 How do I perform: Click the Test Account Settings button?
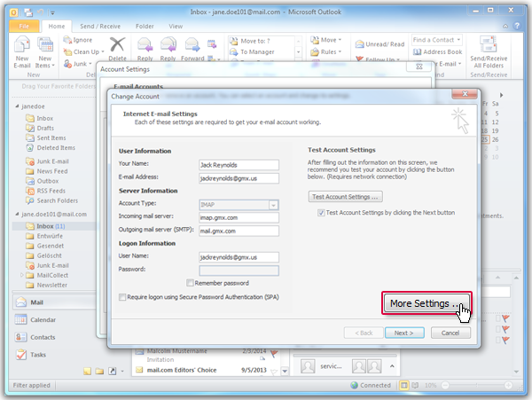[x=345, y=195]
